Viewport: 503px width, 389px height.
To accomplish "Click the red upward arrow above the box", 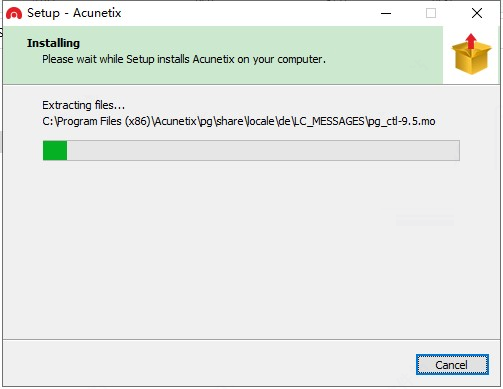I will tap(471, 41).
